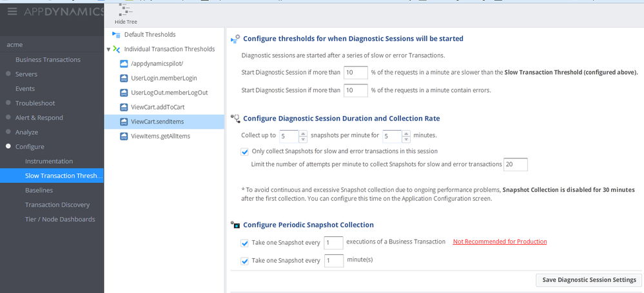Select UserLogOut.memberLogOut transaction in tree
The width and height of the screenshot is (644, 293).
169,93
